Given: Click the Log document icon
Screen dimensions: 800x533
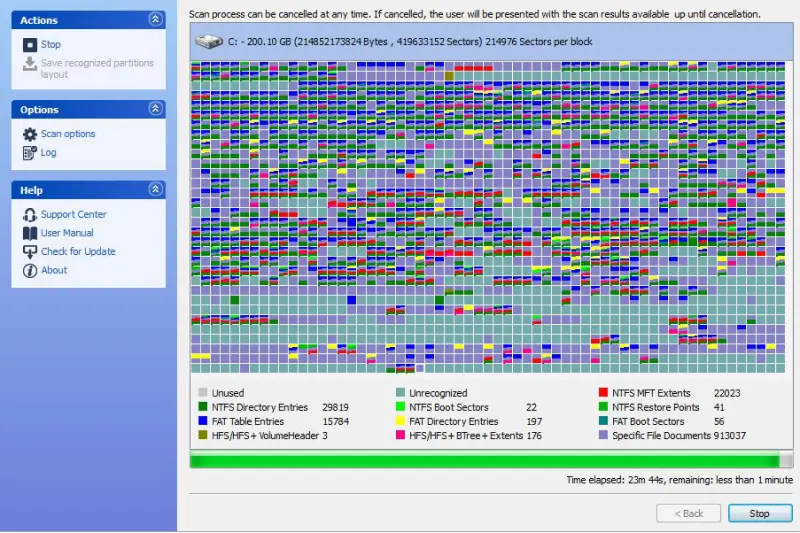Looking at the screenshot, I should [30, 153].
